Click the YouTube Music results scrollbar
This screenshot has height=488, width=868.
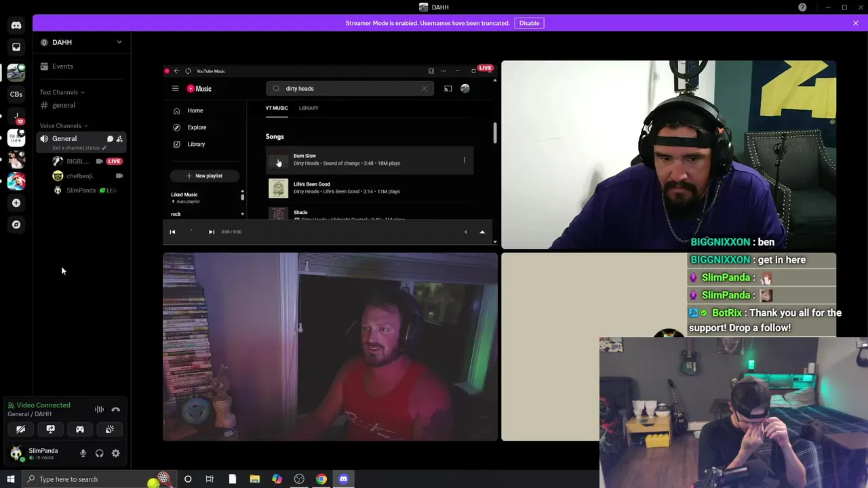coord(495,133)
